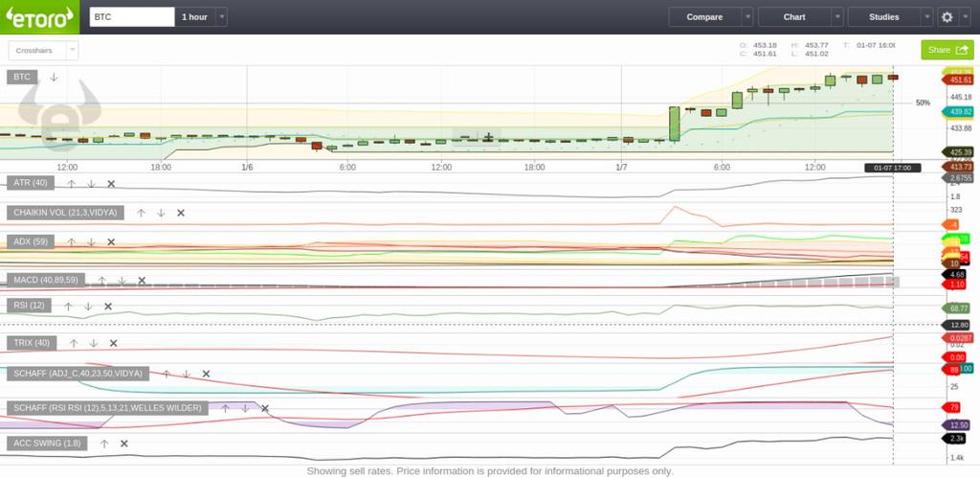
Task: Click the 1/7 date axis label
Action: (x=620, y=168)
